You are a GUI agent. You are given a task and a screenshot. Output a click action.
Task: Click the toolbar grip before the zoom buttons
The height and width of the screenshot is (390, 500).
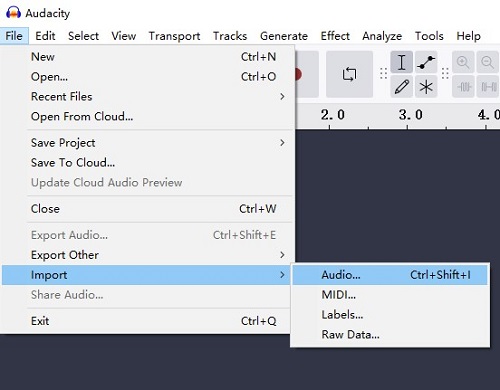tap(445, 74)
